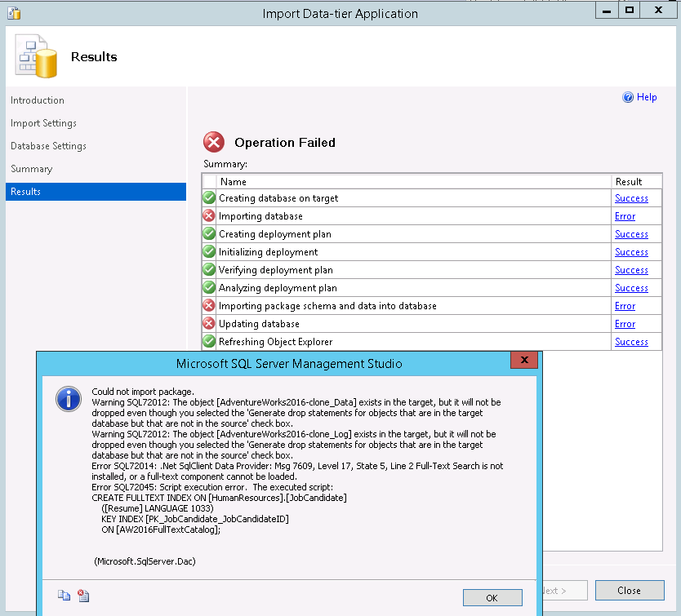This screenshot has height=616, width=681.
Task: Select the 'Refreshing Object Explorer' row text
Action: (275, 342)
